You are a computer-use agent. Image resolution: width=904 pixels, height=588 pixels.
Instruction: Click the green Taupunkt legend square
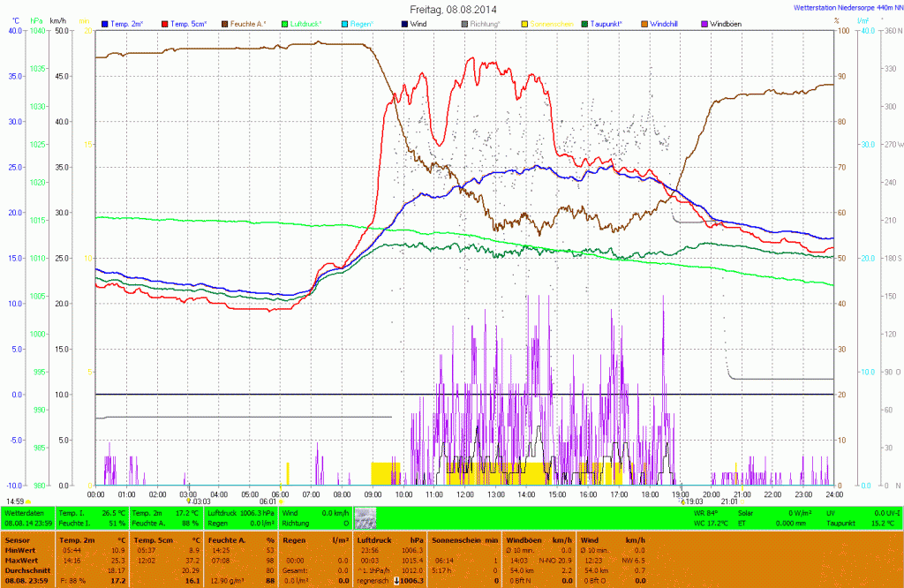coord(584,23)
